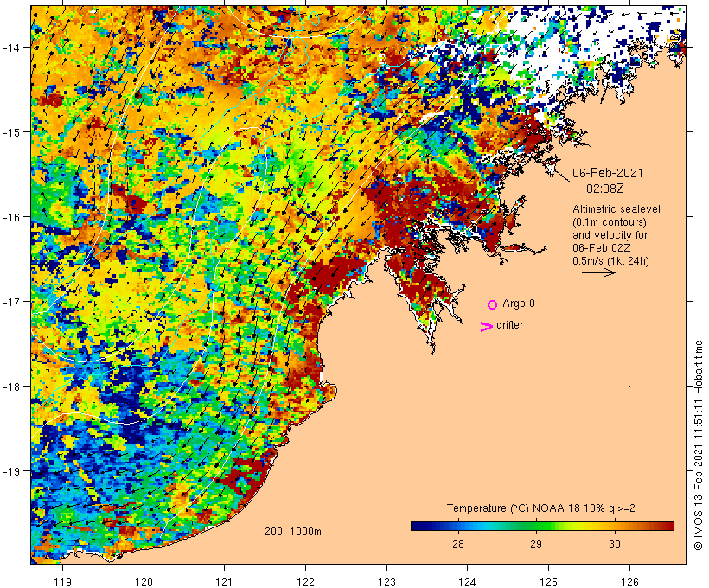Click the "Argo 0" legend label
The image size is (709, 588).
(519, 304)
